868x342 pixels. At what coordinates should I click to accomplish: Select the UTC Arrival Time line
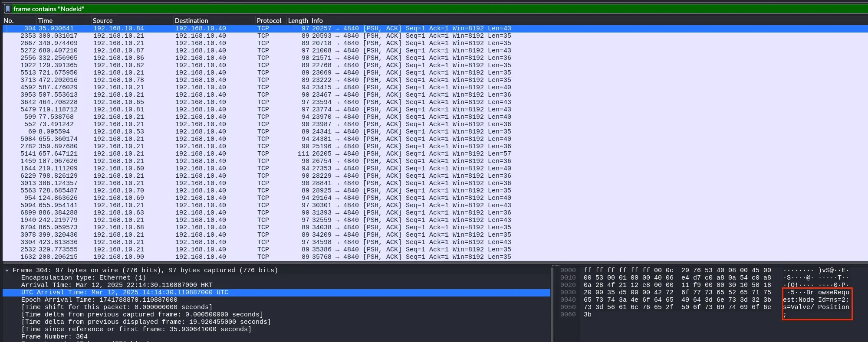point(276,292)
